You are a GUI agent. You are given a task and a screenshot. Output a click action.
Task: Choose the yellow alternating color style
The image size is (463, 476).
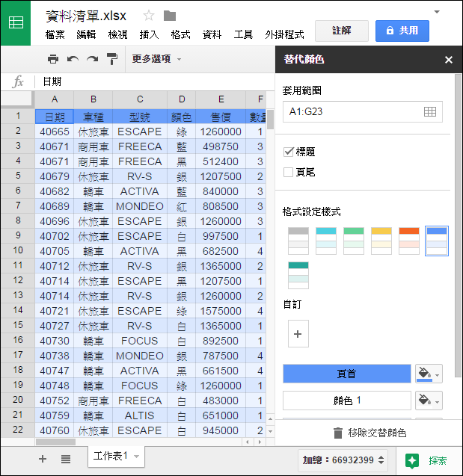click(x=381, y=241)
